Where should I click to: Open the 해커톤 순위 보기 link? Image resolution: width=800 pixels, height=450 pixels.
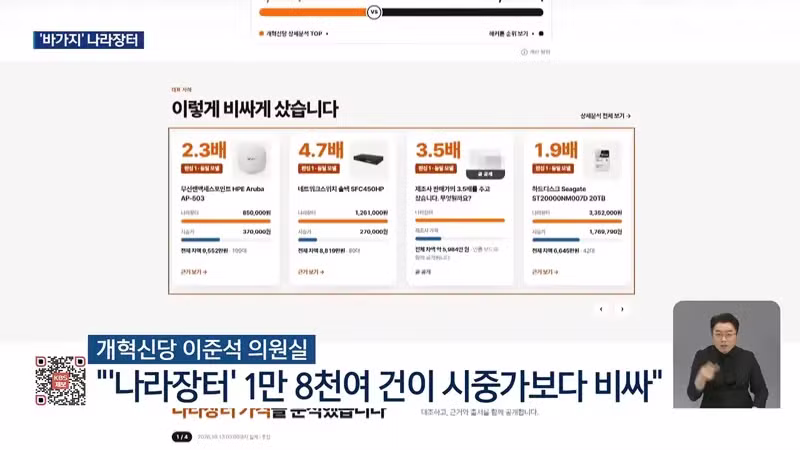[x=516, y=34]
